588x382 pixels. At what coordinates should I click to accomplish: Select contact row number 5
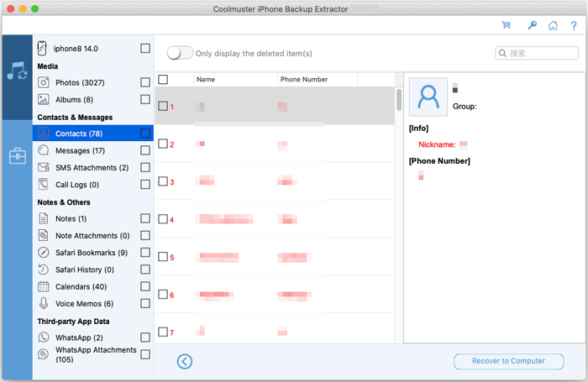point(275,257)
